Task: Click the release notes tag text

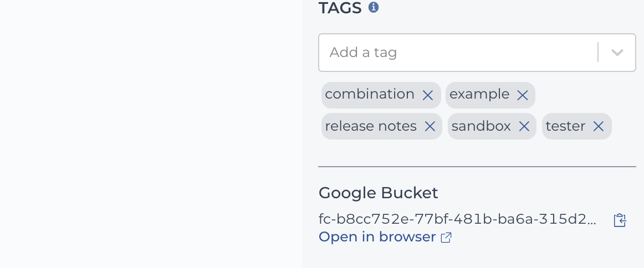Action: tap(371, 126)
